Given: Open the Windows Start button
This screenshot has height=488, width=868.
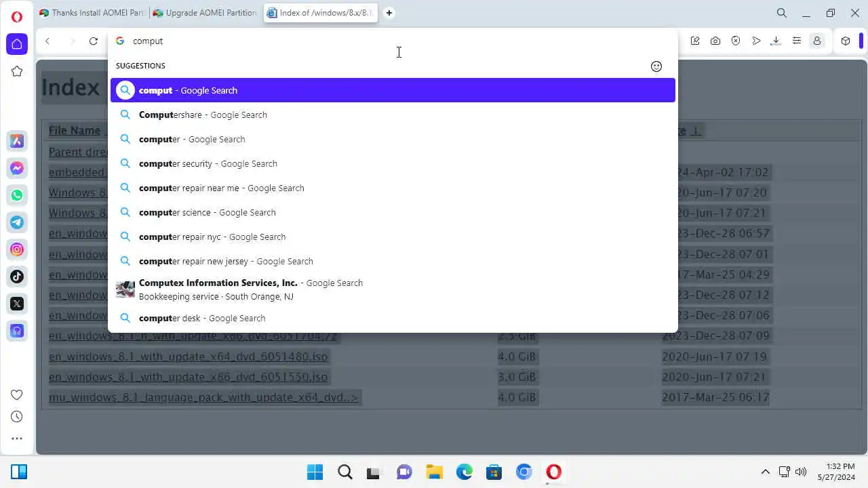Looking at the screenshot, I should (x=315, y=472).
